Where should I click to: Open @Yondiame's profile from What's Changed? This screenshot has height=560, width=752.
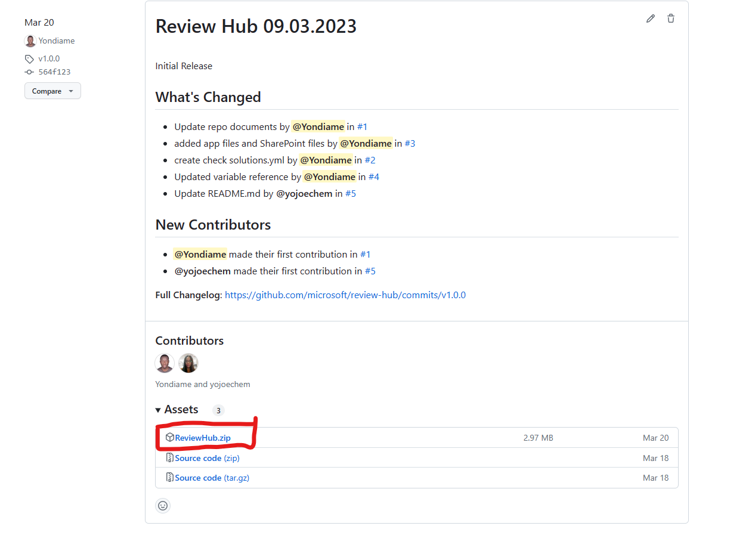click(318, 126)
